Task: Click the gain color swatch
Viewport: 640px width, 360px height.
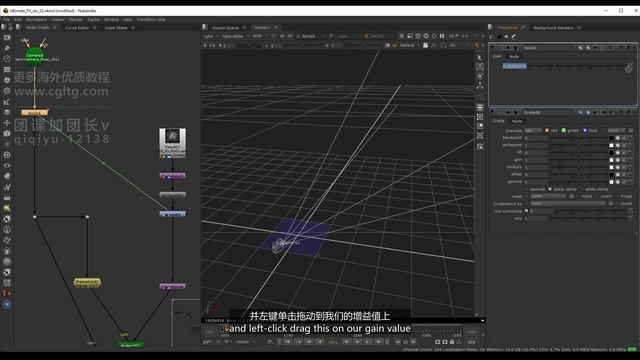Action: (611, 160)
